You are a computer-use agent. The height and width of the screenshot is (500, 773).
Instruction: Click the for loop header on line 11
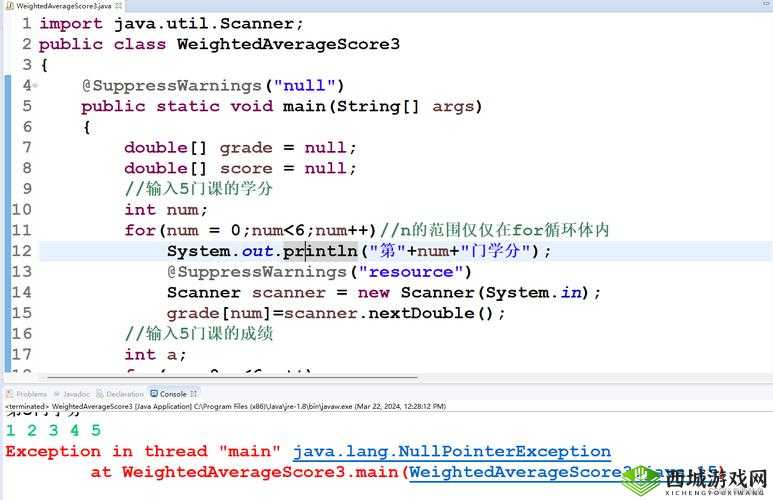tap(250, 230)
